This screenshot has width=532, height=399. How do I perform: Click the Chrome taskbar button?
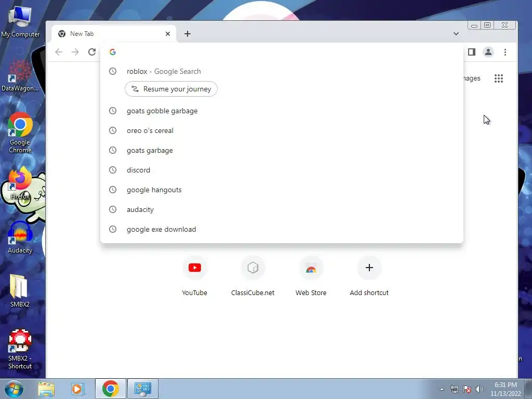(111, 389)
